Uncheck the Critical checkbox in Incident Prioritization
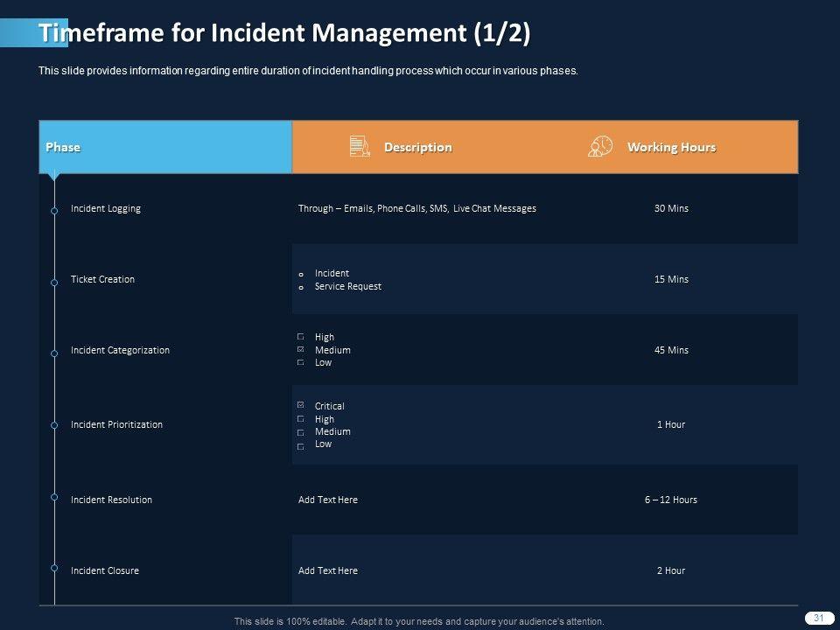The image size is (840, 630). [301, 406]
